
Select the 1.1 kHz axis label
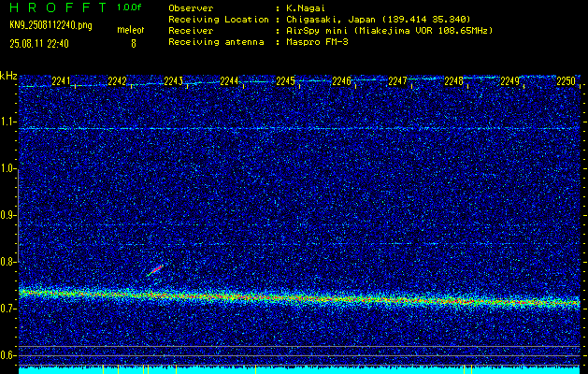pos(8,122)
